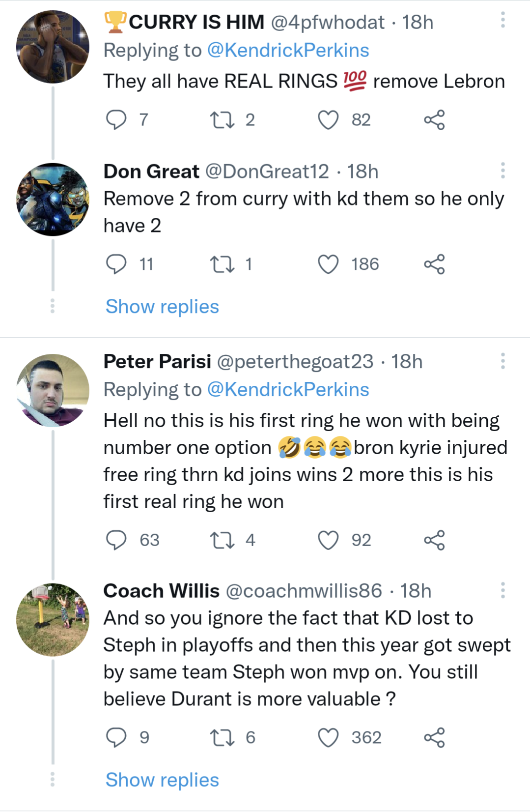Like Don Great's tweet with 186 likes
The image size is (530, 812).
coord(328,264)
